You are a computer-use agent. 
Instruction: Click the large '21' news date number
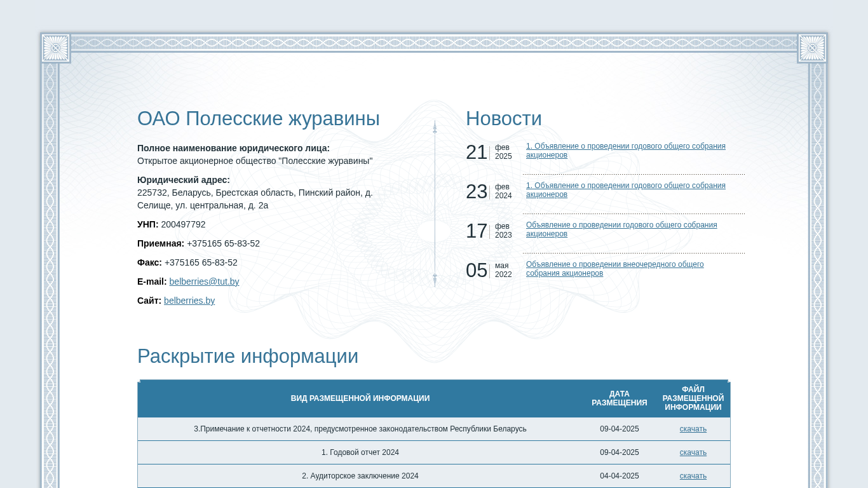tap(477, 152)
